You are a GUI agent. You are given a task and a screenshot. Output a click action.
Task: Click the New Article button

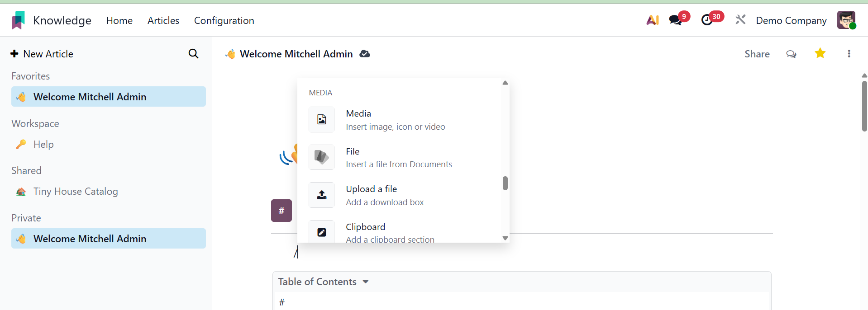click(42, 54)
